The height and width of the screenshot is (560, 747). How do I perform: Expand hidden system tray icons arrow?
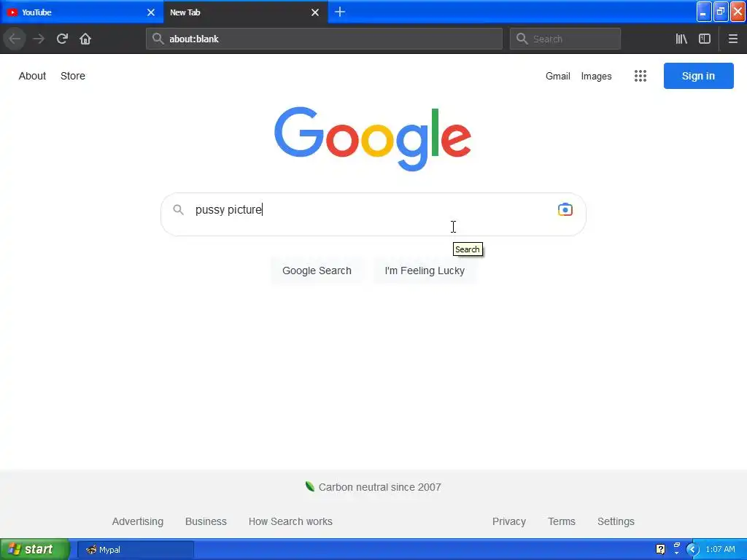tap(692, 550)
